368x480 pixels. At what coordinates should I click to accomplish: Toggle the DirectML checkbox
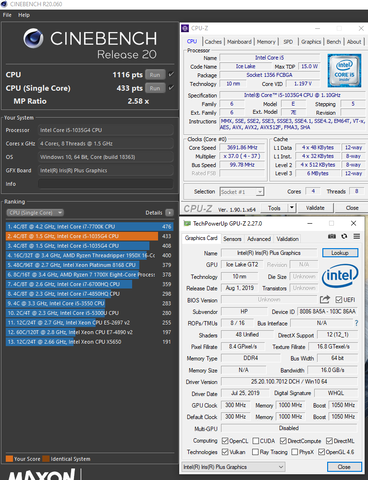(x=329, y=441)
